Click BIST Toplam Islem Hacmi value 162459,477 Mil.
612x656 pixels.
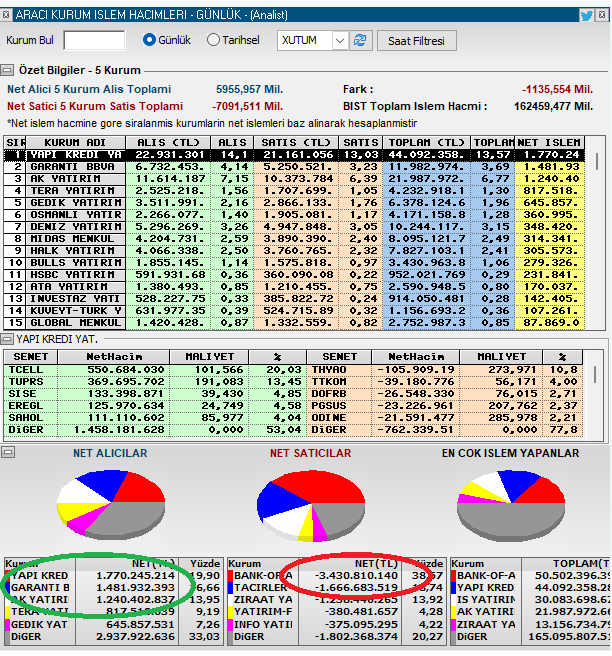coord(553,106)
